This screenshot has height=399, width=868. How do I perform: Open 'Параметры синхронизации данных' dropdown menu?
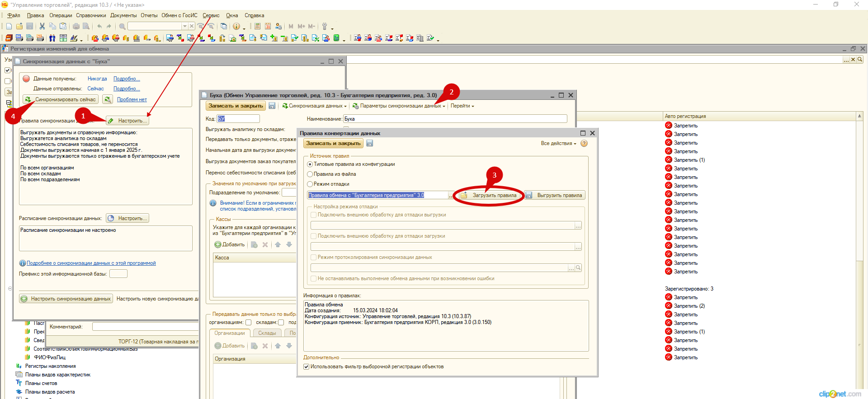400,106
